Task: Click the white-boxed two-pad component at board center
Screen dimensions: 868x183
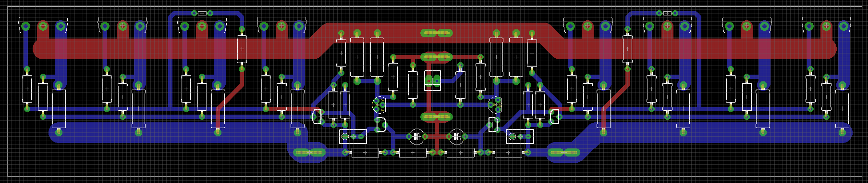Action: [432, 80]
